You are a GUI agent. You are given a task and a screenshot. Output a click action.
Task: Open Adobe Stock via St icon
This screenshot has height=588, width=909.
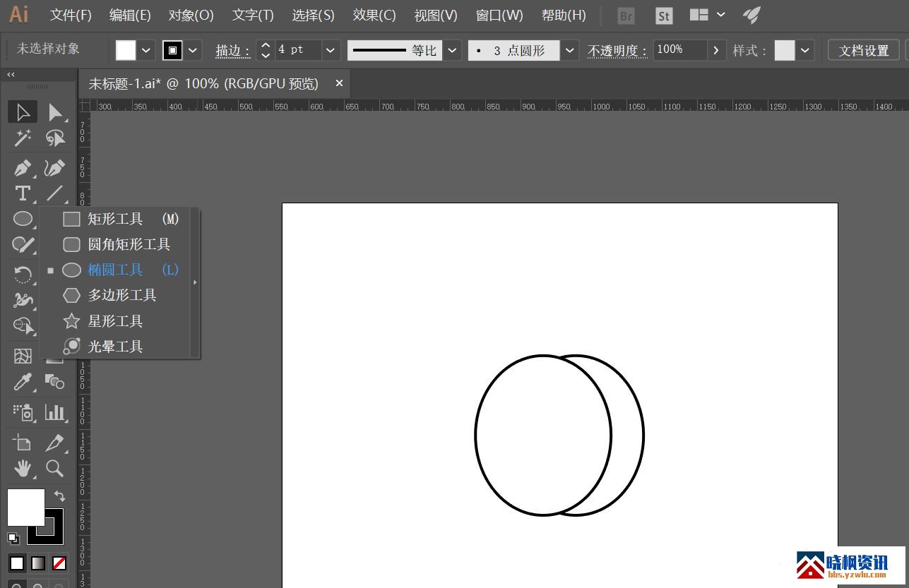click(x=663, y=16)
